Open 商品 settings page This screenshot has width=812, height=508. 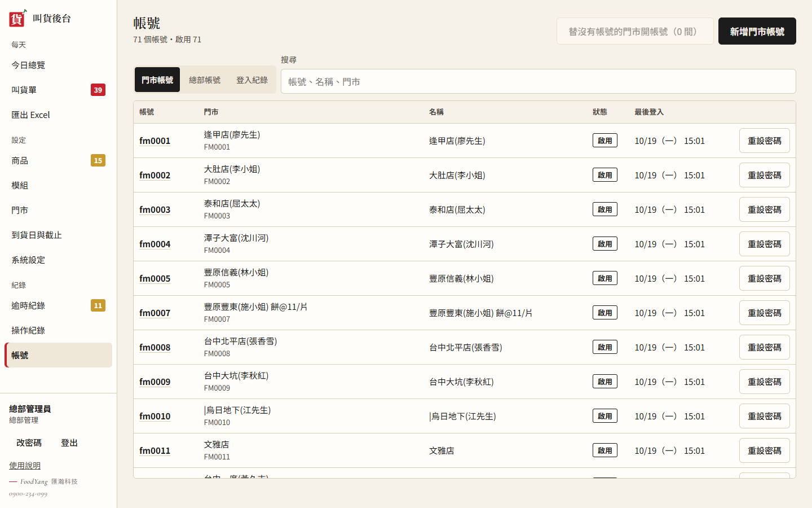[58, 160]
